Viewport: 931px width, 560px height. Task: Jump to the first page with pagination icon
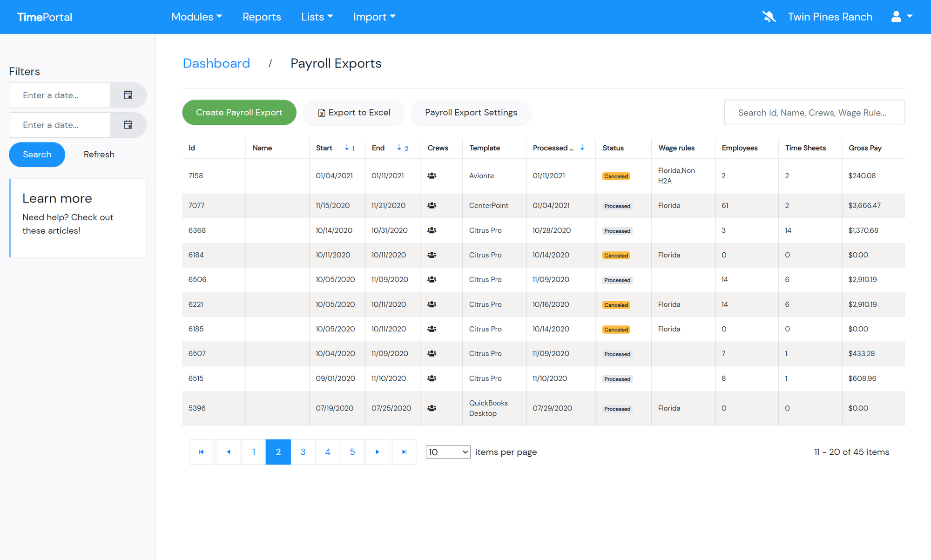click(x=201, y=452)
